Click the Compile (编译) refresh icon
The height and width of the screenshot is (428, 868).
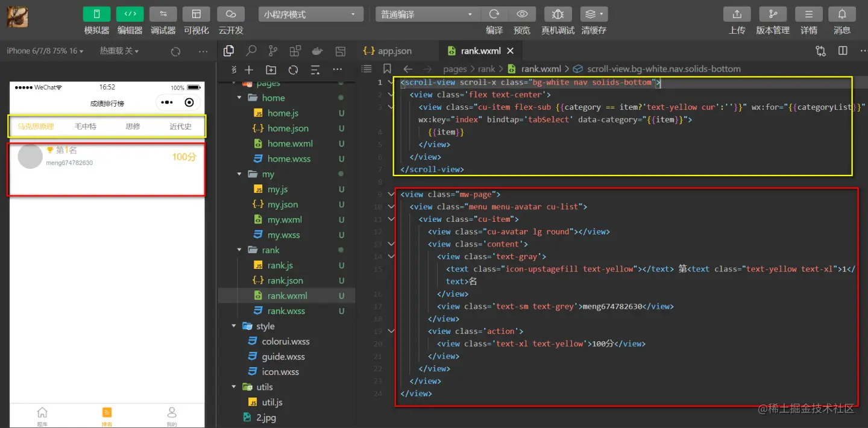[494, 14]
